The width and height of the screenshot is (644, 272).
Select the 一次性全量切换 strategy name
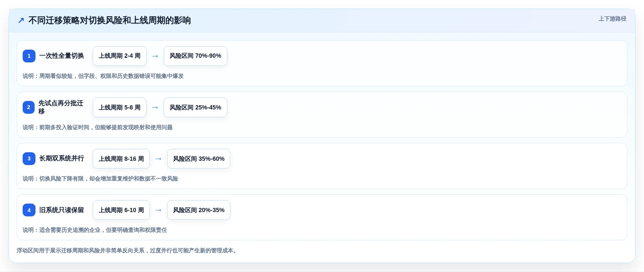point(62,56)
